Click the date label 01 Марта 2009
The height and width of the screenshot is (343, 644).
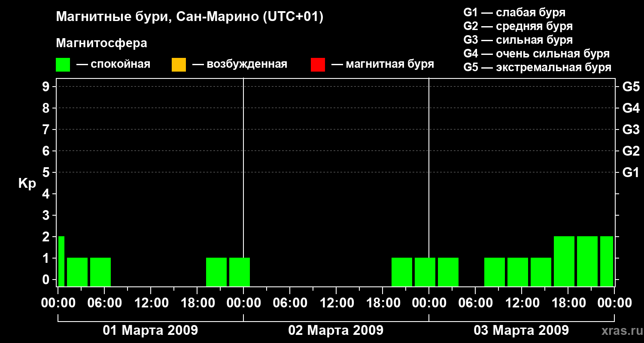pyautogui.click(x=150, y=331)
